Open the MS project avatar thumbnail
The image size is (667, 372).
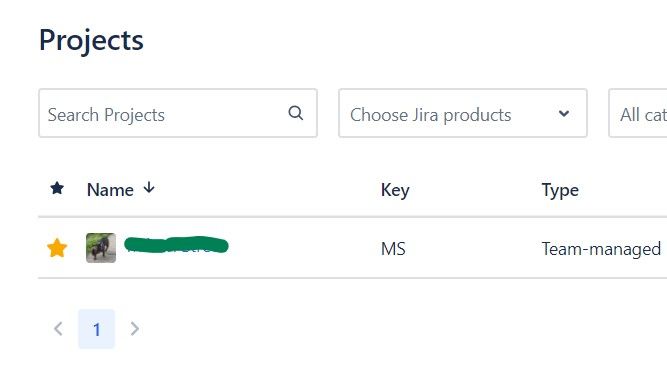click(x=101, y=248)
